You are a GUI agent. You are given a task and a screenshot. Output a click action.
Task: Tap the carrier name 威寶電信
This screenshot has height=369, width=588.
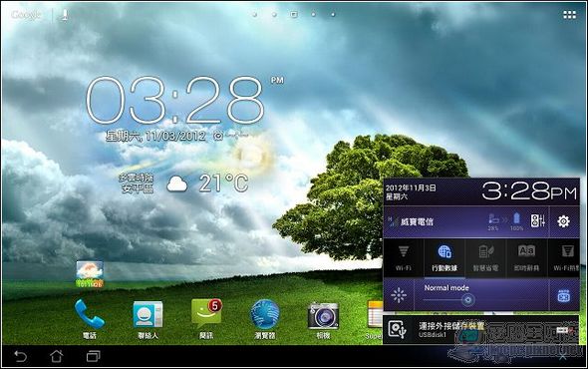(417, 221)
